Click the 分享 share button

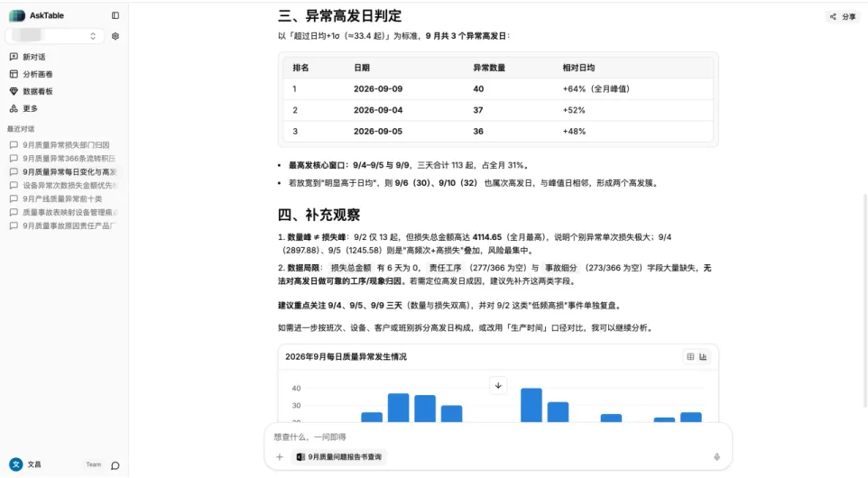[843, 16]
